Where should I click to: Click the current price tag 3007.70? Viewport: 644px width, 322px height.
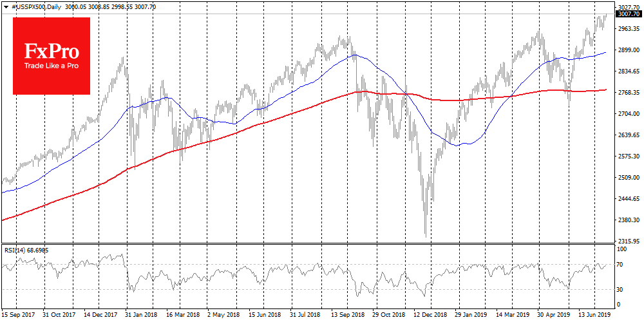[627, 14]
